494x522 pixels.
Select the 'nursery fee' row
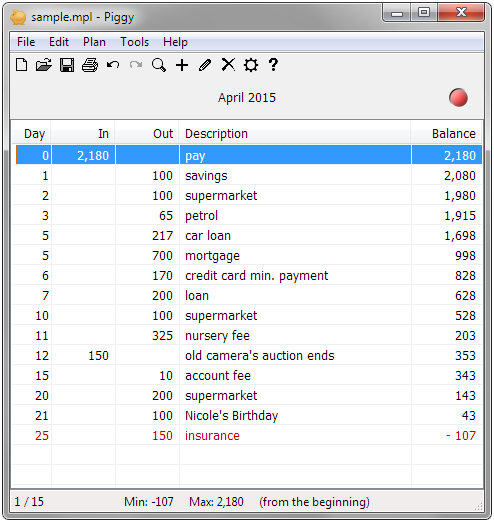[247, 335]
